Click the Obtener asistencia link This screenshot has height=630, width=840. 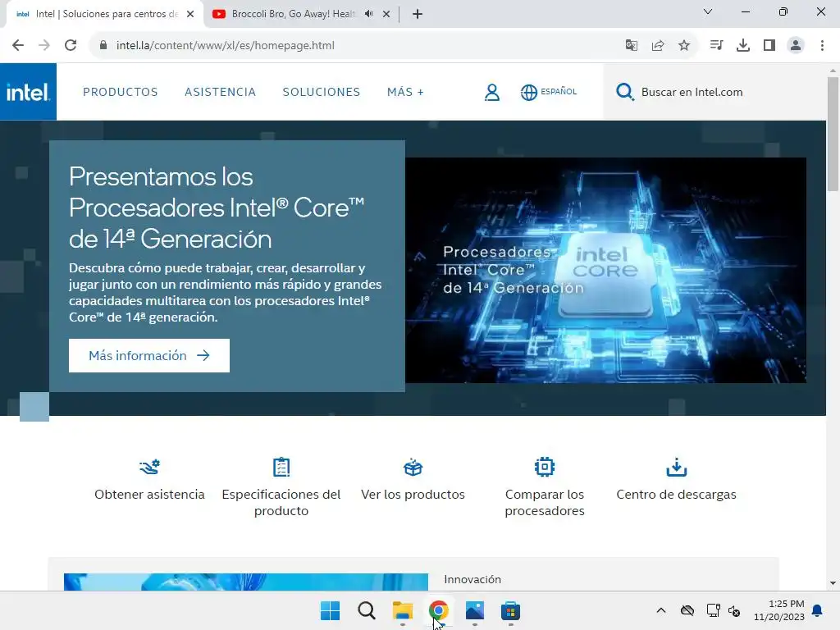(149, 495)
